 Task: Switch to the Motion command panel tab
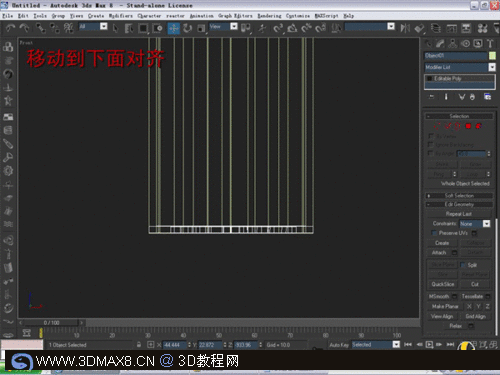click(466, 43)
